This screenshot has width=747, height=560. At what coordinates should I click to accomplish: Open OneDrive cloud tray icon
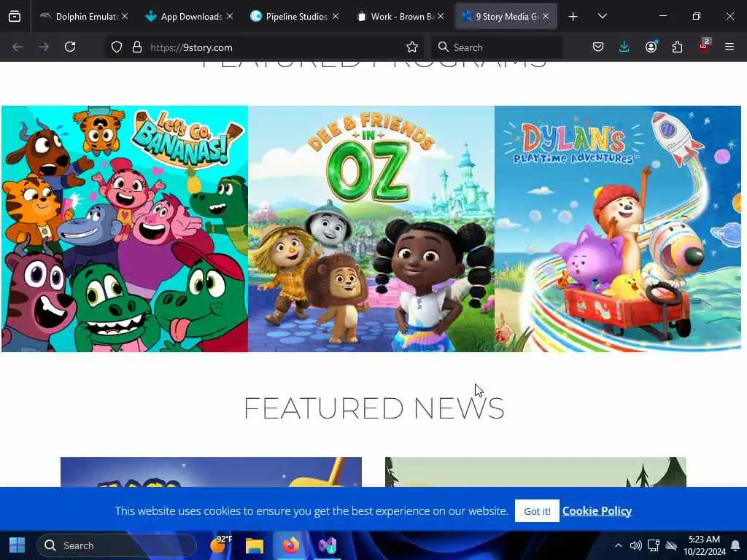(x=671, y=545)
